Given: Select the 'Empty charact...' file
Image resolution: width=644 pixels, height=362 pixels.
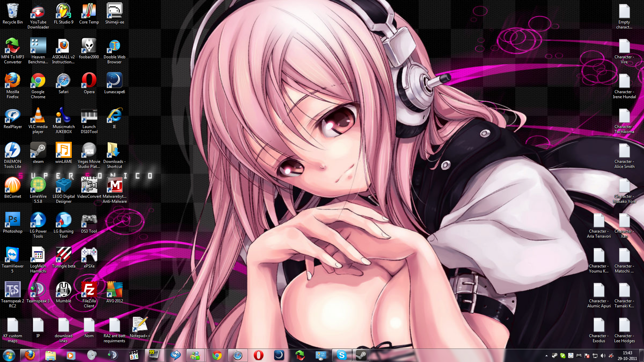Looking at the screenshot, I should (624, 16).
